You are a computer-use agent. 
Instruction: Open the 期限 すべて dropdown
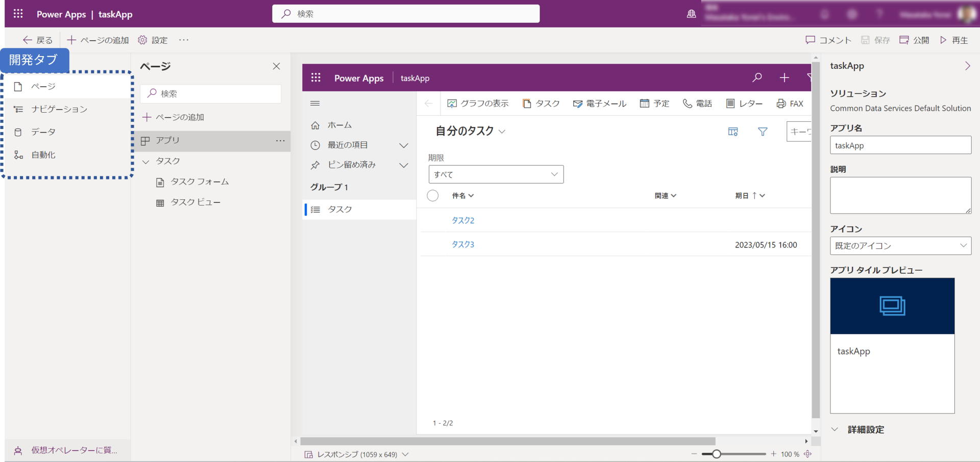496,174
